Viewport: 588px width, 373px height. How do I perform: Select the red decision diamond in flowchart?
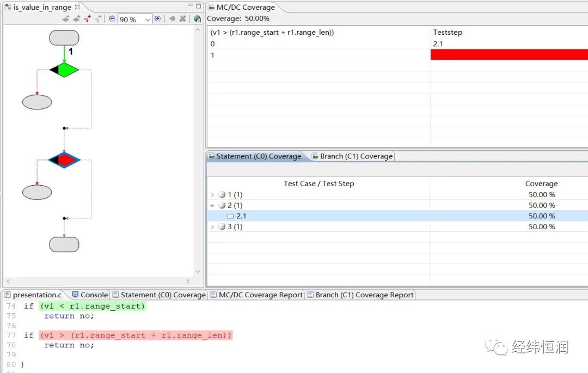click(64, 160)
